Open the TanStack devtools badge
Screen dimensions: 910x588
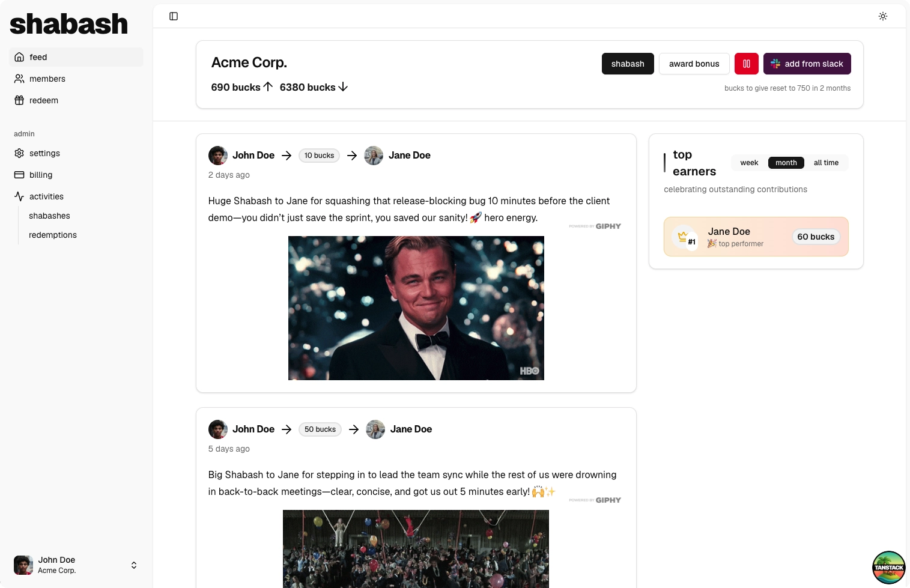pos(889,568)
